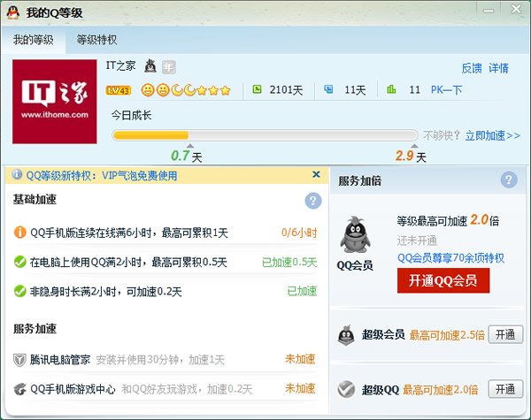Click the blue upgrade days icon beside 11天
Image resolution: width=531 pixels, height=420 pixels.
coord(328,89)
